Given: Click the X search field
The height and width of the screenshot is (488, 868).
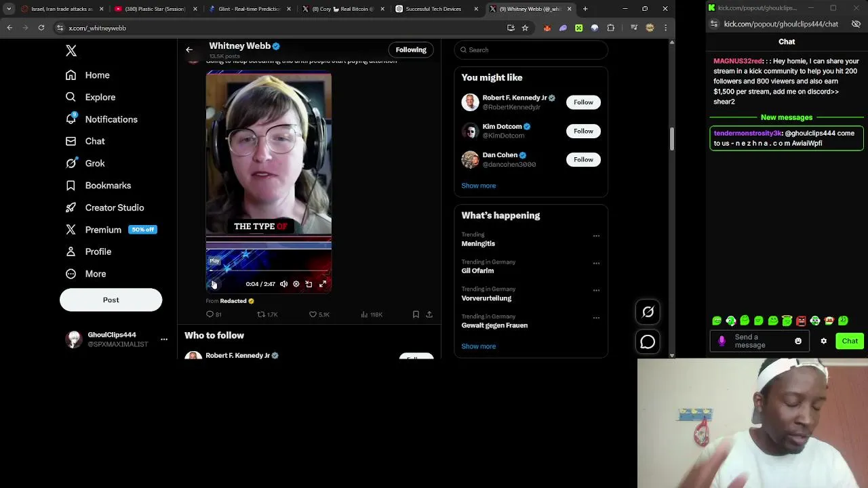Looking at the screenshot, I should click(531, 49).
